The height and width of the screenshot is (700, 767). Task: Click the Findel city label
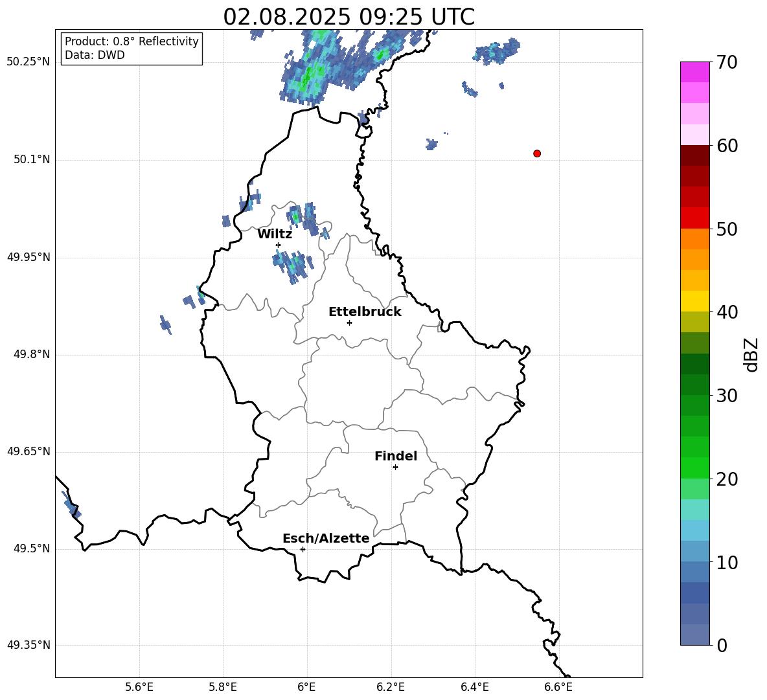pyautogui.click(x=396, y=456)
